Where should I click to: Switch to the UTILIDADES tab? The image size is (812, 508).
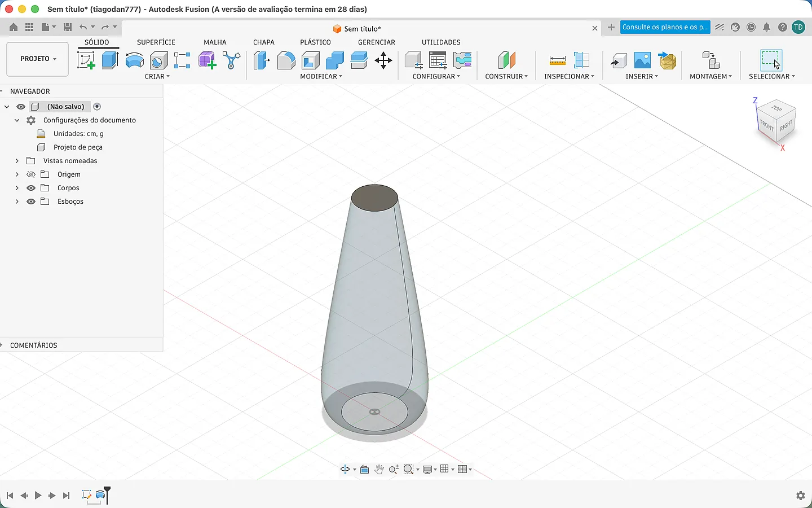(x=441, y=42)
